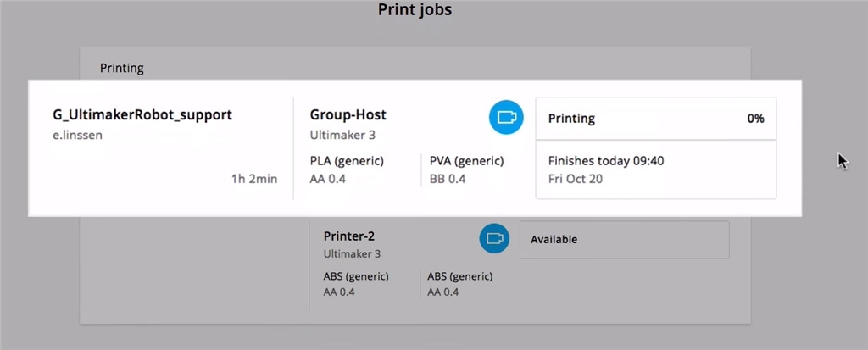Click the 0% print progress indicator

[x=755, y=119]
